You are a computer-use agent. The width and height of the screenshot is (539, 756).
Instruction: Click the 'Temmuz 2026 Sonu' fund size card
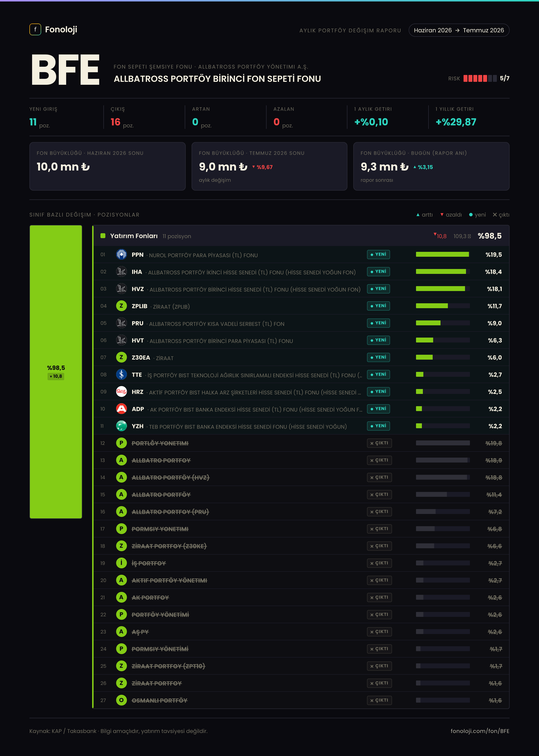pos(269,166)
